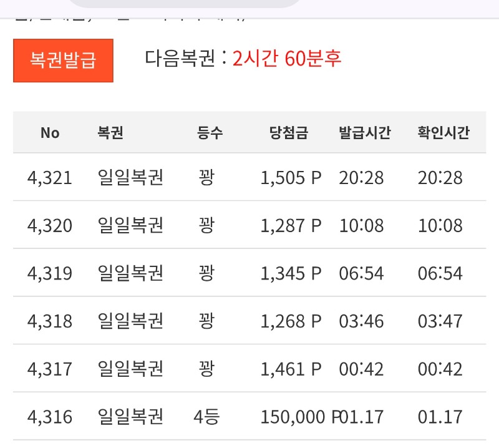The width and height of the screenshot is (499, 448).
Task: Tap the red 2시간 60분후 countdown text
Action: click(287, 59)
